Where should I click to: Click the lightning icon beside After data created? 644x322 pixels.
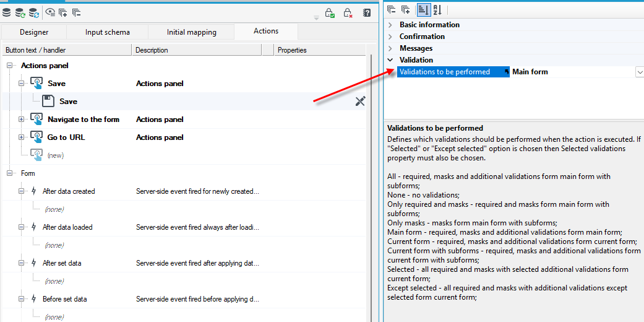click(x=34, y=191)
